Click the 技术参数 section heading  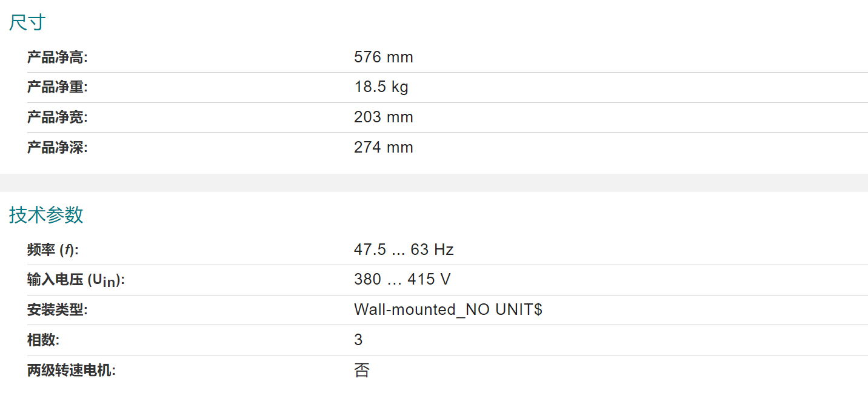pyautogui.click(x=46, y=215)
